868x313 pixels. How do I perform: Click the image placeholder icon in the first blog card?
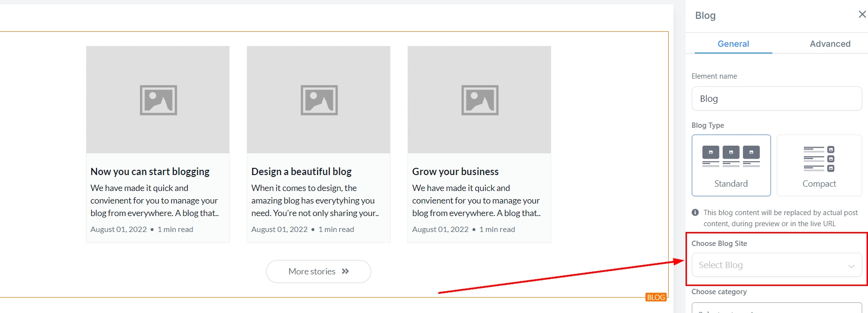(x=158, y=100)
